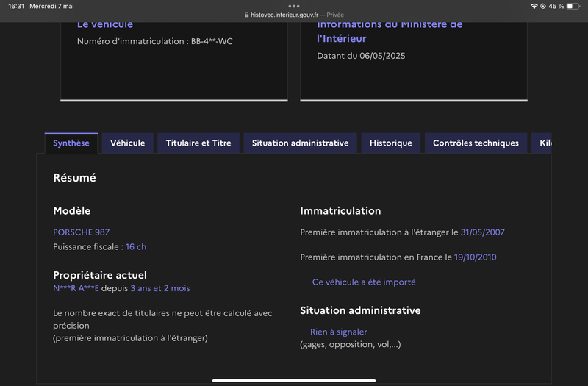Viewport: 588px width, 386px height.
Task: Tap the iPad home indicator bar
Action: (x=294, y=380)
